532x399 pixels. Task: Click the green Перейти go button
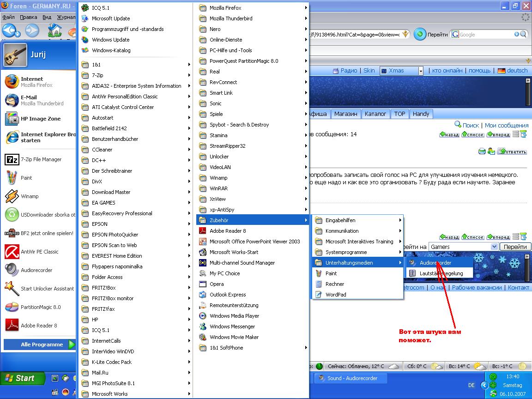(420, 34)
